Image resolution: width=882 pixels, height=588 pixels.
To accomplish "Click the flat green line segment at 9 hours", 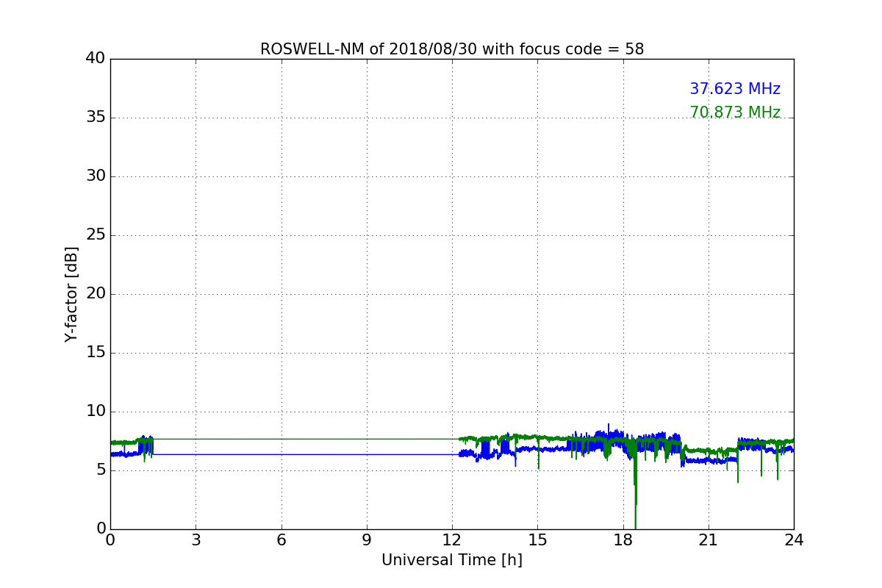I will coord(367,439).
